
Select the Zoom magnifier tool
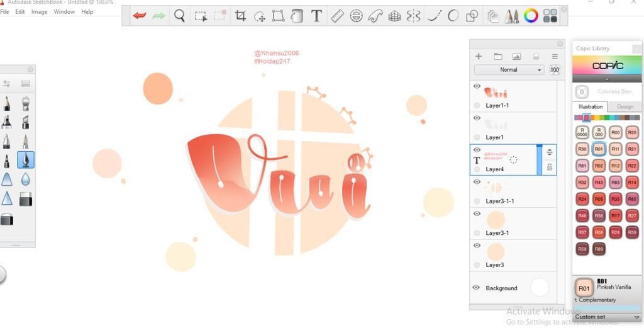pyautogui.click(x=179, y=16)
